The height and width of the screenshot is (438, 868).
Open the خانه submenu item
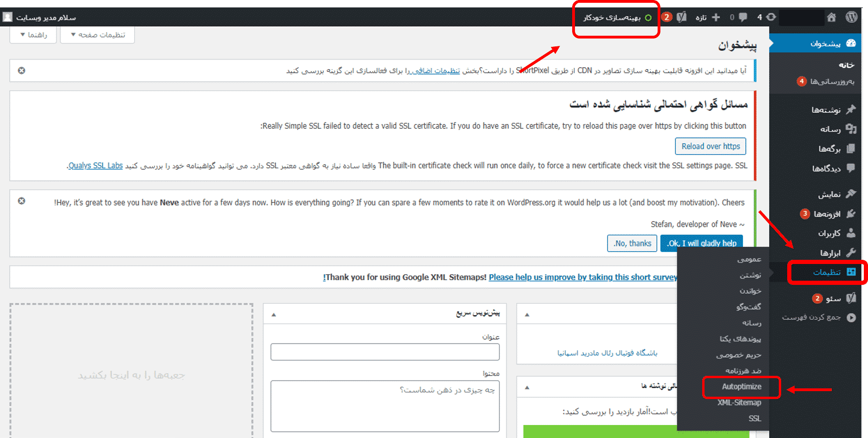click(846, 65)
